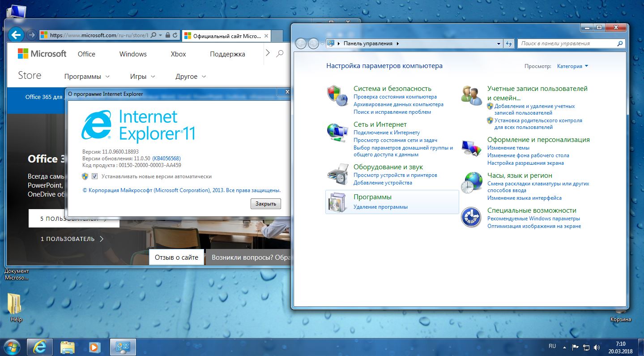Click the back arrow in Control Panel
Viewport: 644px width, 356px height.
tap(301, 43)
